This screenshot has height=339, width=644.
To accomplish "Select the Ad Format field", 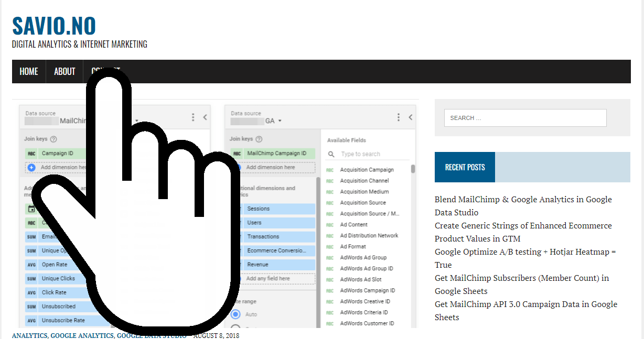I will [353, 247].
